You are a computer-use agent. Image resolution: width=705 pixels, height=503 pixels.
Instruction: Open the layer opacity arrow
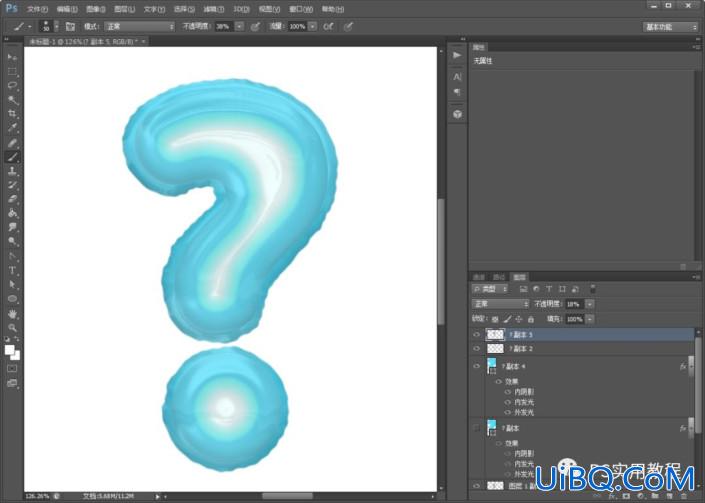point(590,304)
